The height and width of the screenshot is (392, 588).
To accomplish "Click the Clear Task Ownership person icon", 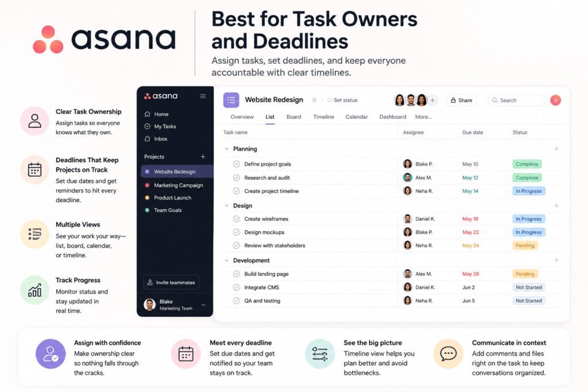I will pos(34,121).
